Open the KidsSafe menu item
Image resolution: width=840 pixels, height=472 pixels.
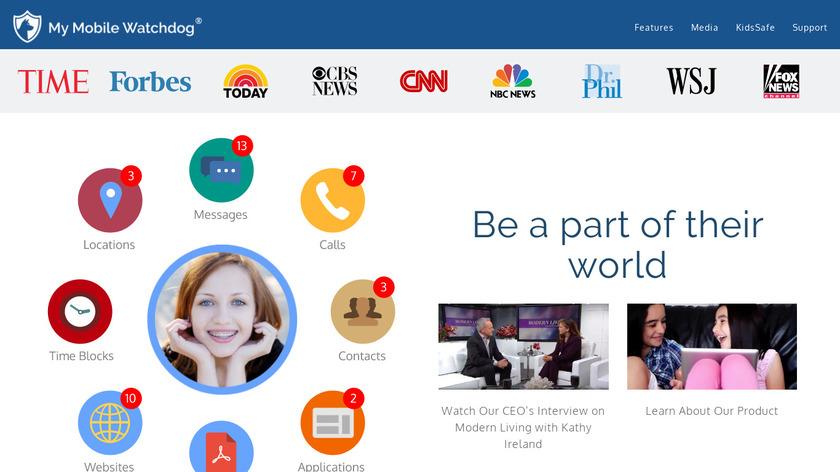(755, 27)
